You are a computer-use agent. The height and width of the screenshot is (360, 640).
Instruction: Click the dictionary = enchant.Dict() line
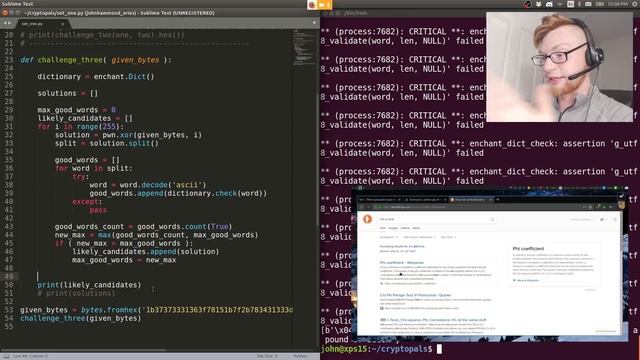coord(96,76)
